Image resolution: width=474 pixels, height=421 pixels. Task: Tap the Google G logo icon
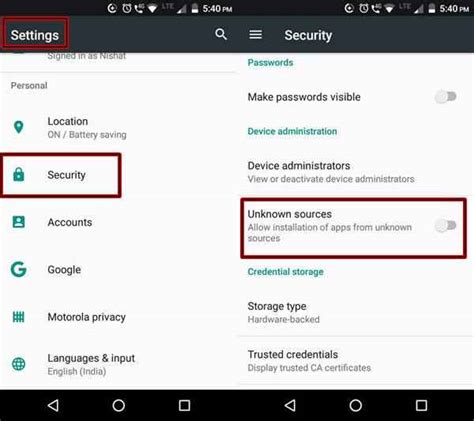[19, 269]
